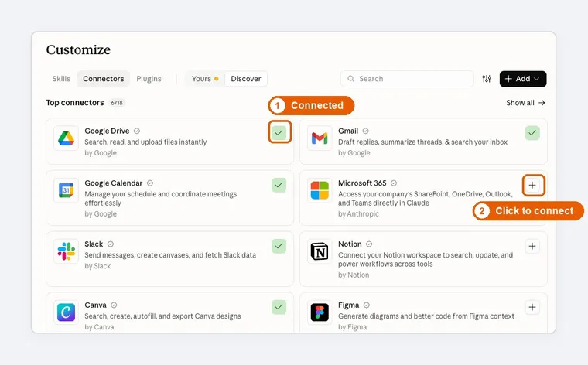The height and width of the screenshot is (365, 588).
Task: Click the Notion title text
Action: click(350, 244)
